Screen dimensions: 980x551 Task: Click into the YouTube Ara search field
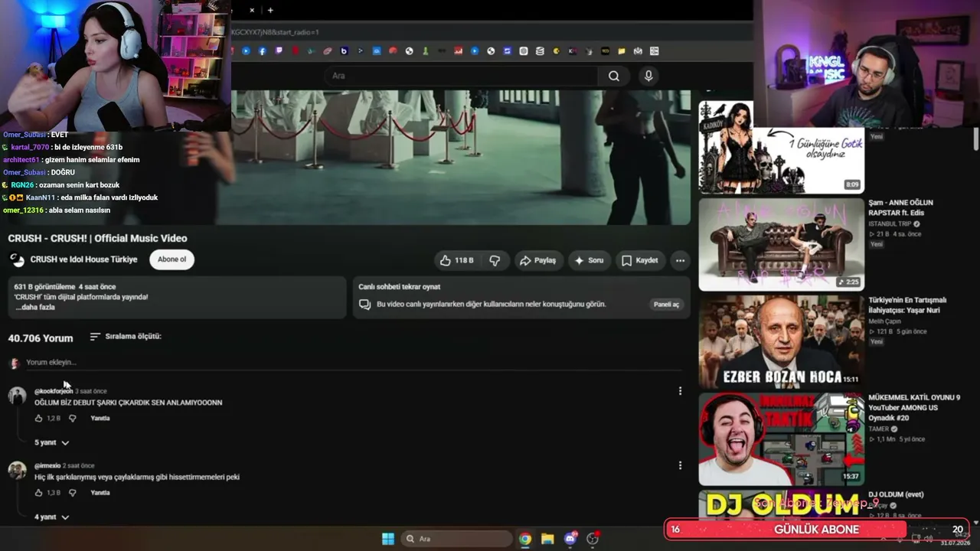click(x=462, y=76)
